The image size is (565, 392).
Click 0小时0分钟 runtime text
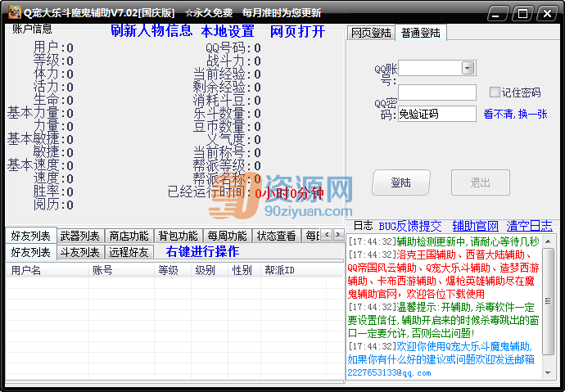(x=289, y=194)
